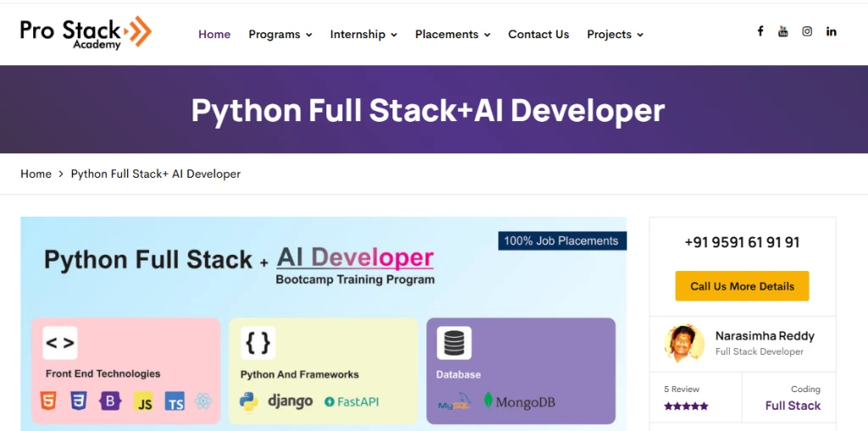Click the Pro Stack Academy logo
868x431 pixels.
coord(86,32)
